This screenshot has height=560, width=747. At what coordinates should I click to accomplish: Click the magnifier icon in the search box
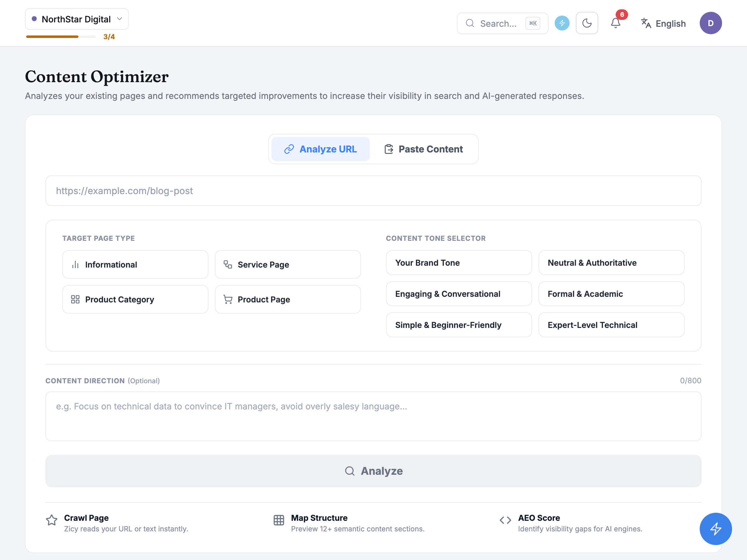[470, 23]
